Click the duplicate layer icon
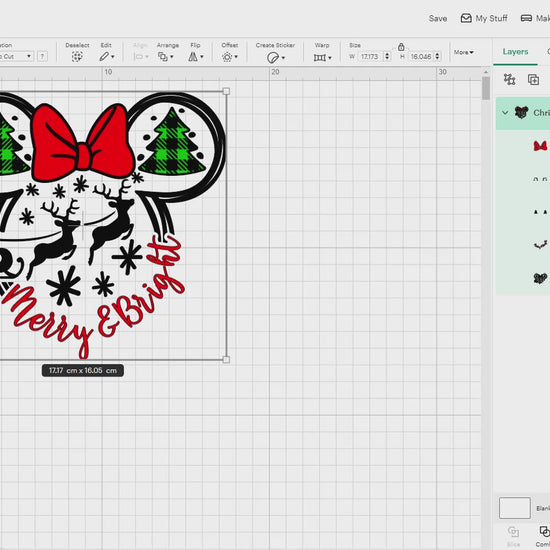 click(533, 79)
